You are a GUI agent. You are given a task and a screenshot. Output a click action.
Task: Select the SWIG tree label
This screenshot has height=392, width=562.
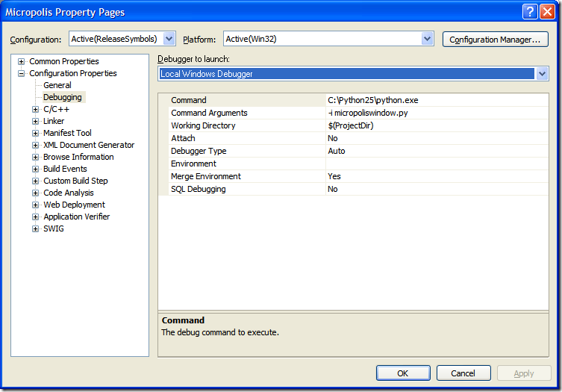[54, 228]
